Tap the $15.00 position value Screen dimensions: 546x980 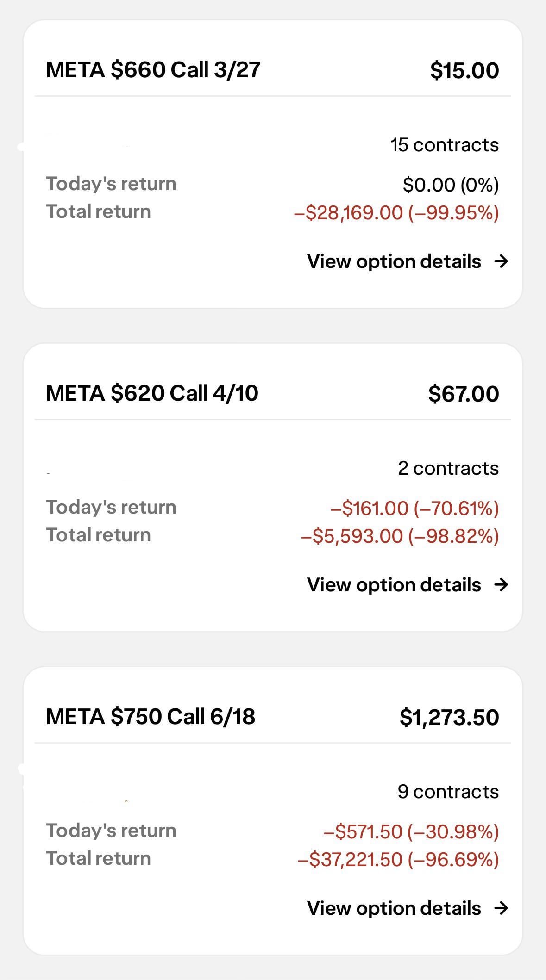(x=464, y=70)
